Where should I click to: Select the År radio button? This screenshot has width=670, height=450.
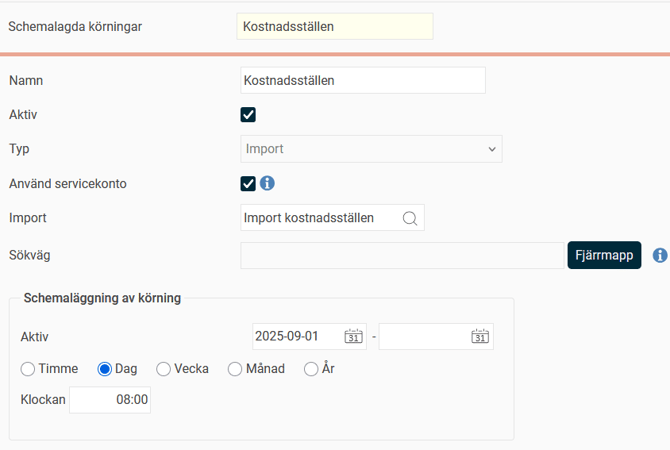pos(311,369)
